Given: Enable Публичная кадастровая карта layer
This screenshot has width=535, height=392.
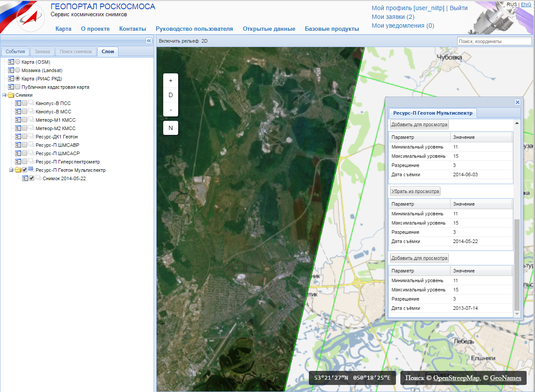Looking at the screenshot, I should click(18, 87).
